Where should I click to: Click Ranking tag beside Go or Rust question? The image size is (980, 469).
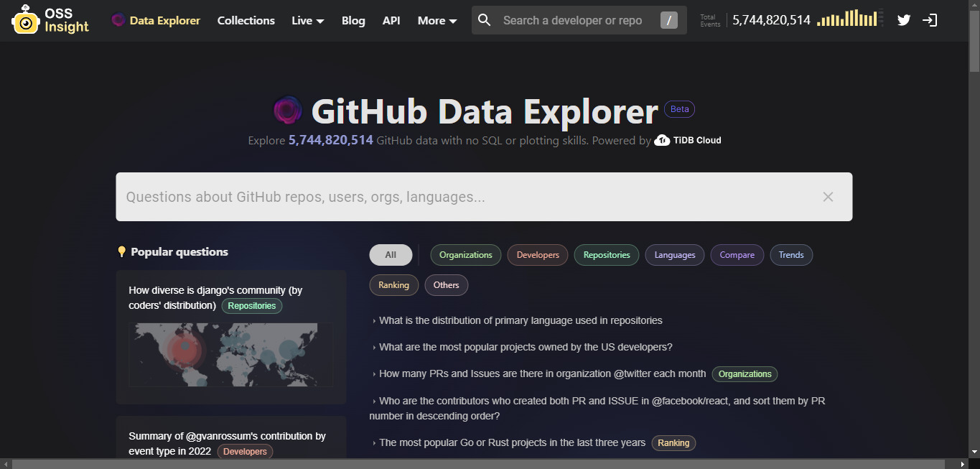[673, 443]
